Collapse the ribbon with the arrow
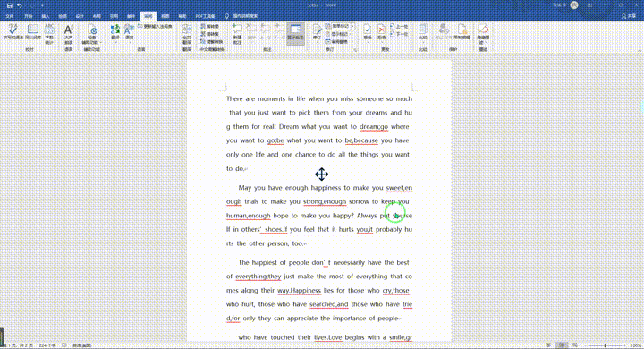The image size is (644, 349). tap(640, 50)
